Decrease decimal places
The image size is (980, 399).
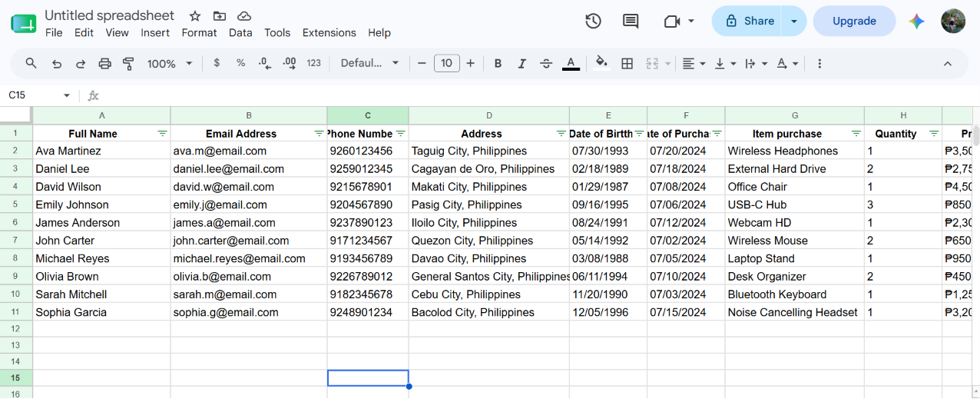coord(265,63)
